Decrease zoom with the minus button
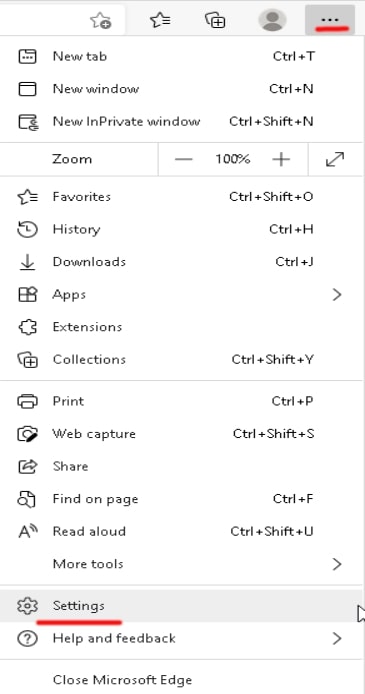The width and height of the screenshot is (365, 694). 184,159
